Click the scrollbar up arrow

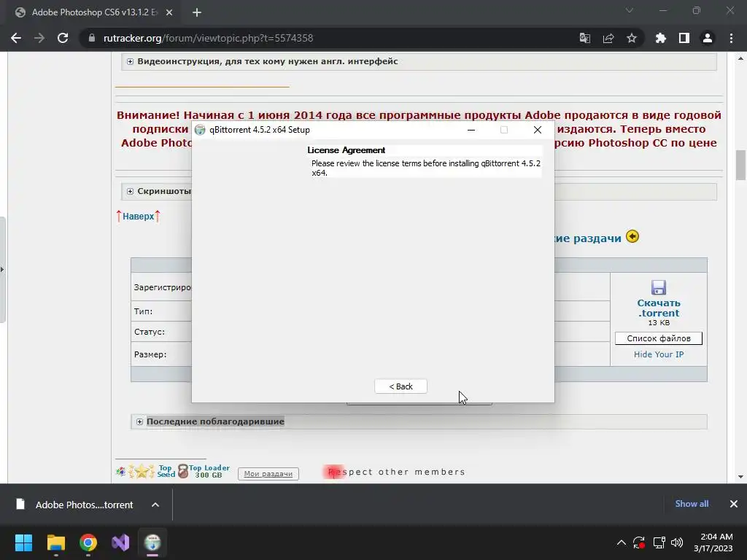740,59
